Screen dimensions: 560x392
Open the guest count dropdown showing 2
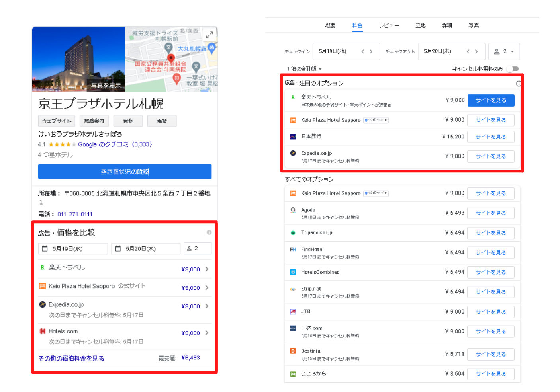(504, 51)
